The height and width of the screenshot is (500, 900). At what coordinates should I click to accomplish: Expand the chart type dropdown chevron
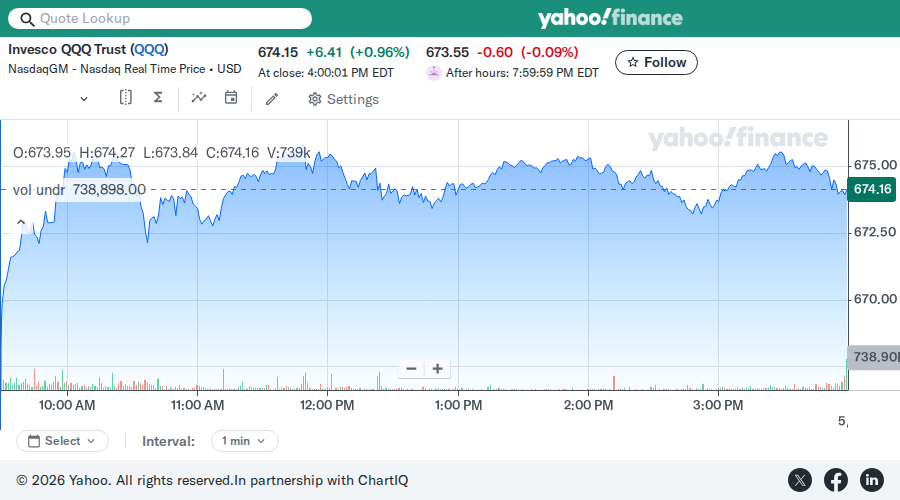point(84,99)
